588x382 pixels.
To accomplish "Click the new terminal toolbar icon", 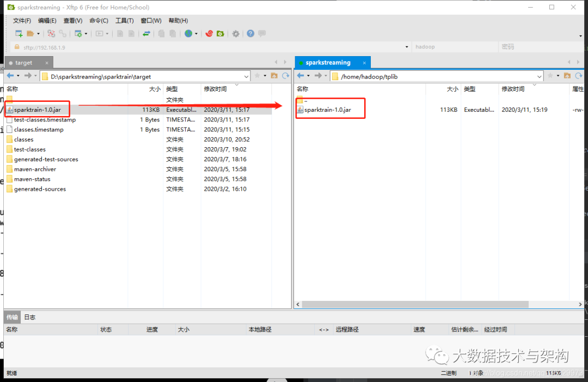I will 99,34.
